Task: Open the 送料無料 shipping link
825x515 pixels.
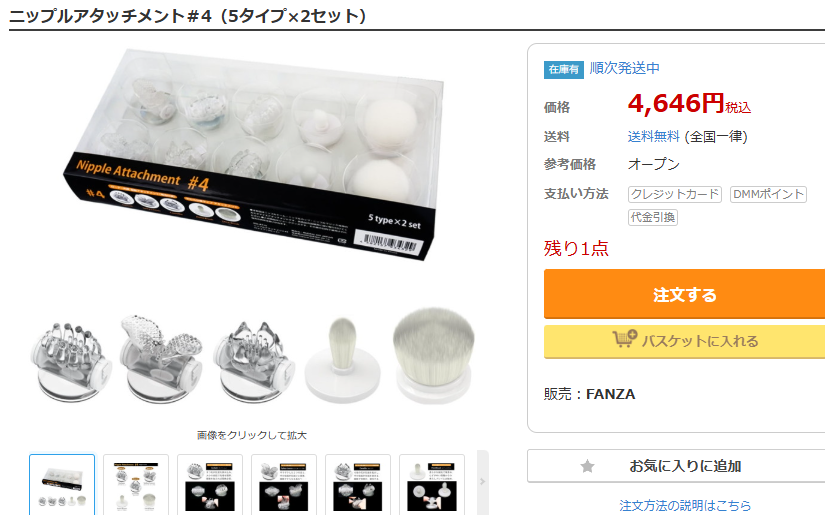Action: pos(653,137)
